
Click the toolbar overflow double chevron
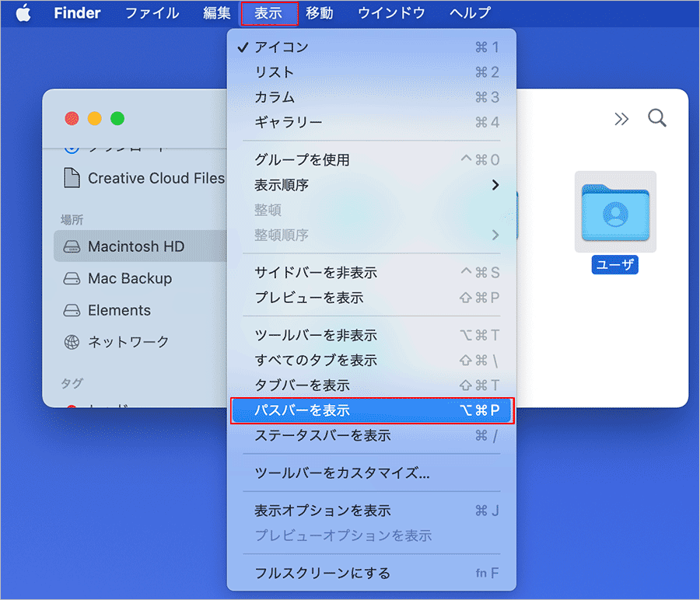621,118
